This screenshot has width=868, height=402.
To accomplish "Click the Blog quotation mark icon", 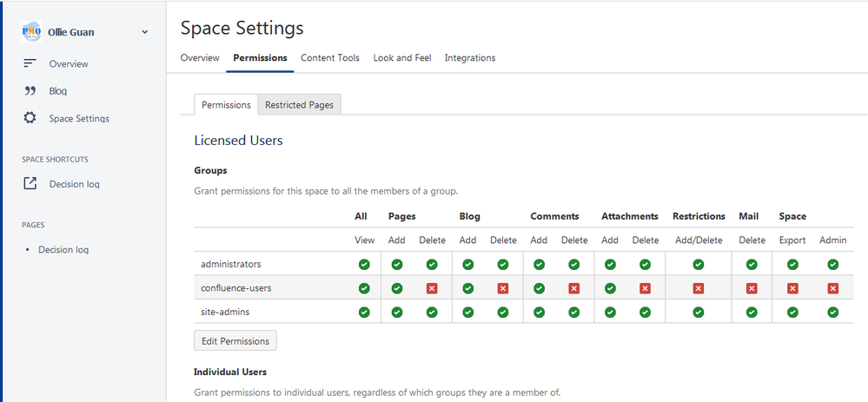I will 30,90.
